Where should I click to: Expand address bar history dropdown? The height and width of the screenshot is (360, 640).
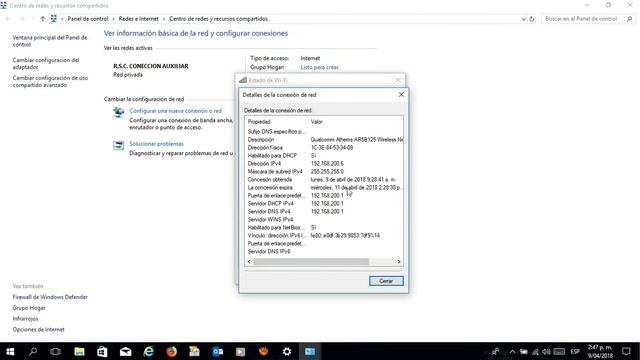coord(523,19)
